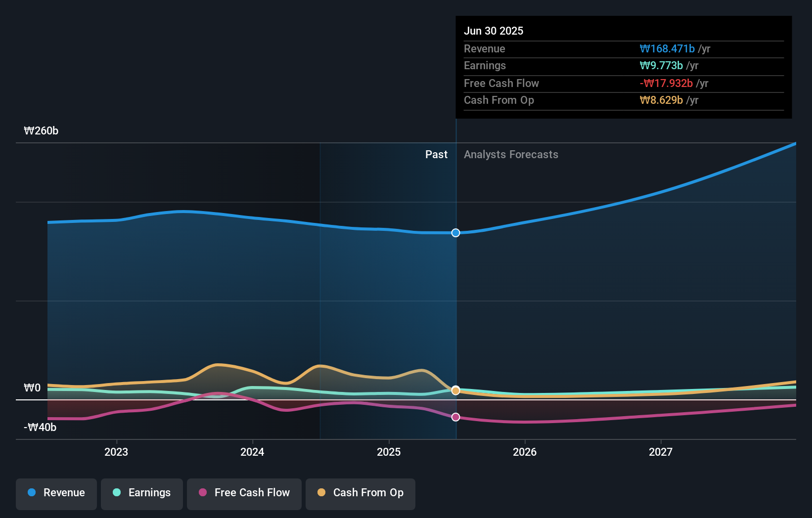
Task: Select the pink Free Cash Flow marker
Action: (455, 417)
